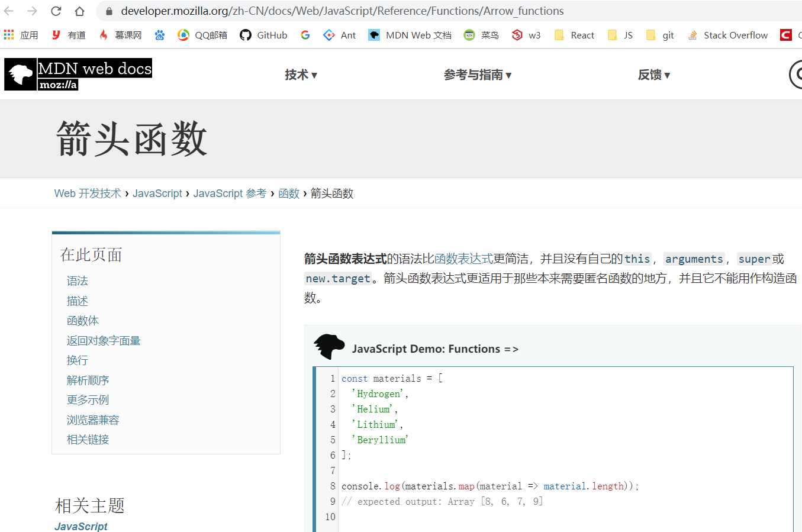Click the MDN web docs logo
This screenshot has height=532, width=802.
click(x=78, y=74)
